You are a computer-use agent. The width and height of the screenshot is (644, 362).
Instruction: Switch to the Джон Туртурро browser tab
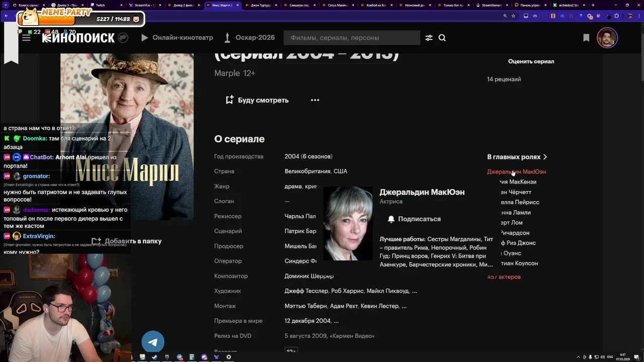262,5
